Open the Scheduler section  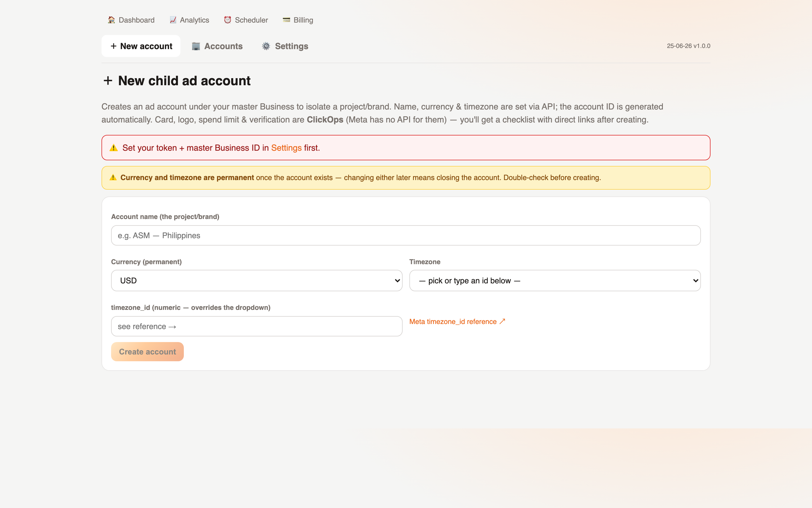246,20
